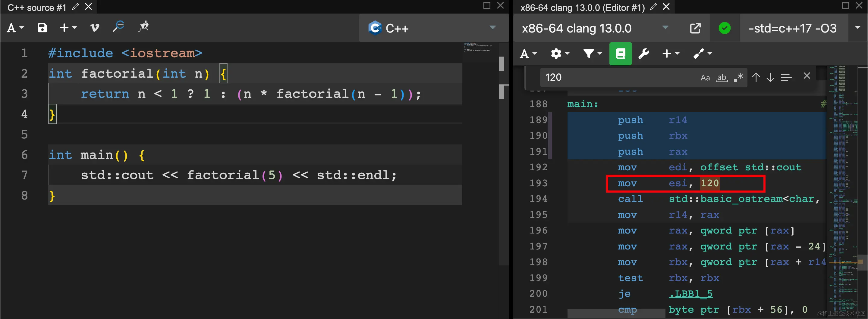The image size is (868, 319).
Task: Close the source editor pane stack
Action: click(501, 5)
